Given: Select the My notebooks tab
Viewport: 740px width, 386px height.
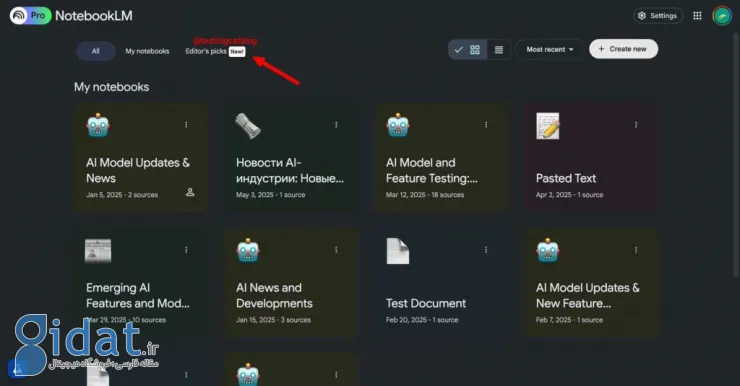Looking at the screenshot, I should pyautogui.click(x=147, y=51).
